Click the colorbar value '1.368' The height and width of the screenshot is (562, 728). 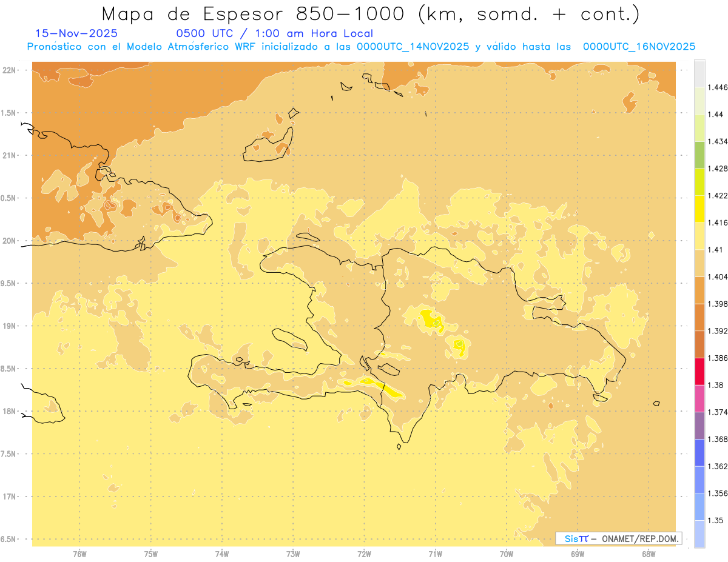(x=717, y=439)
